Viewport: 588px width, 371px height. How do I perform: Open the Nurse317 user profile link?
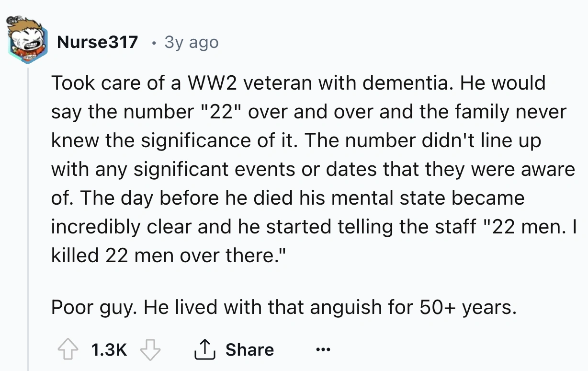97,43
